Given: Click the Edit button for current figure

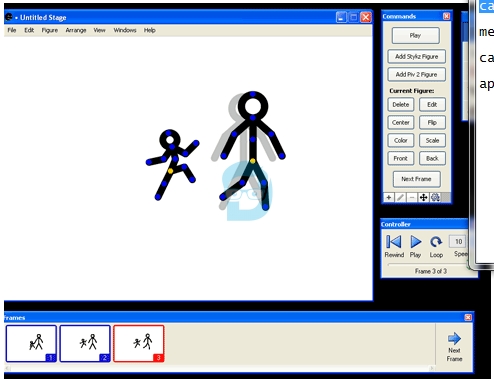Looking at the screenshot, I should pyautogui.click(x=432, y=105).
